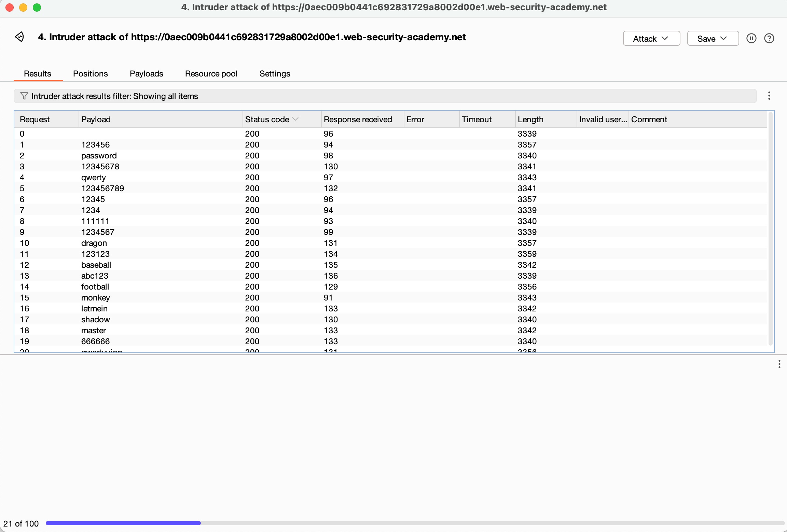Go to the Settings tab

275,74
